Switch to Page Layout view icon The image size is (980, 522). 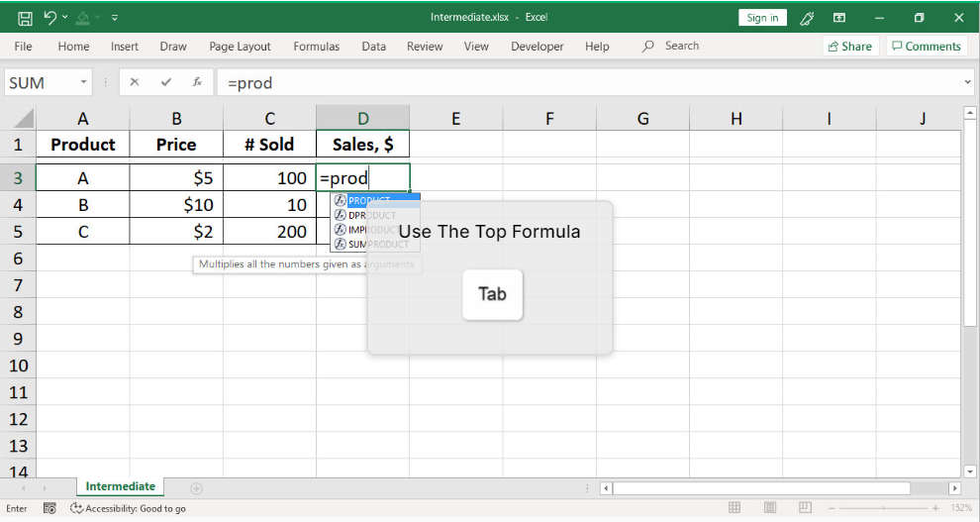click(770, 507)
